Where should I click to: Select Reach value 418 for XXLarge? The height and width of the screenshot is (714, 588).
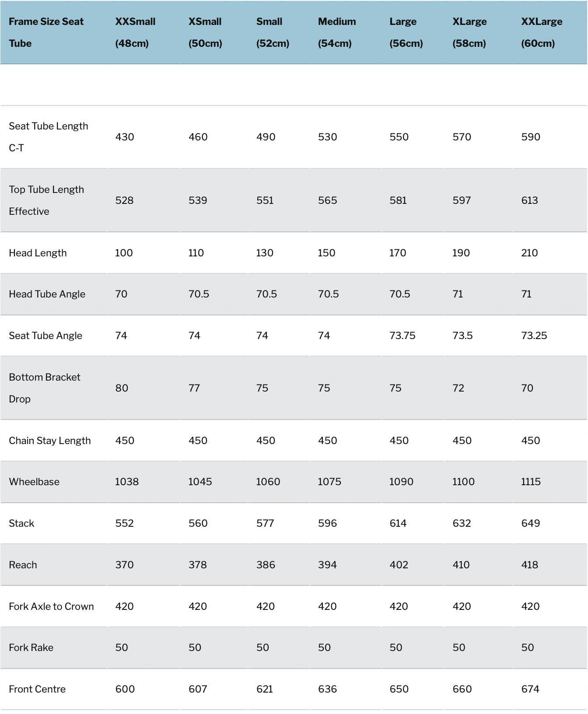[529, 565]
